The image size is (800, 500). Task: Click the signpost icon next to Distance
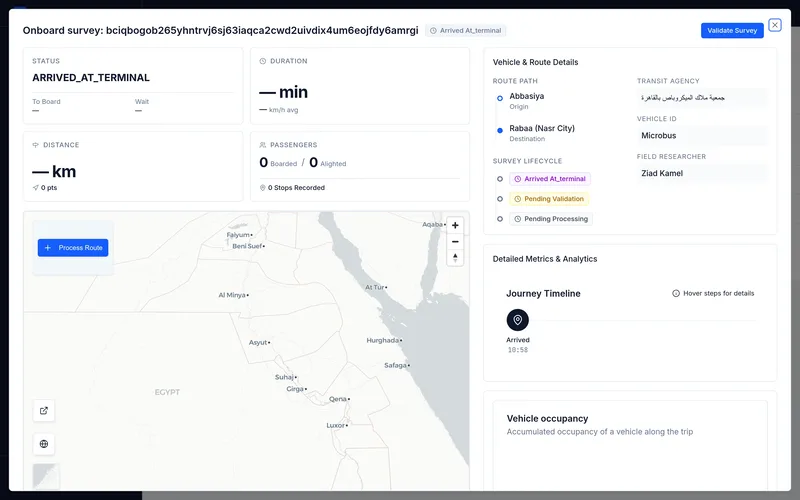pyautogui.click(x=36, y=145)
